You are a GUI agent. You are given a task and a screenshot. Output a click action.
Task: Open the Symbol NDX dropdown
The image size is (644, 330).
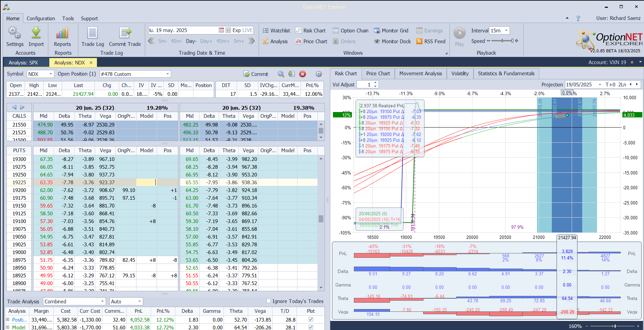tap(51, 74)
